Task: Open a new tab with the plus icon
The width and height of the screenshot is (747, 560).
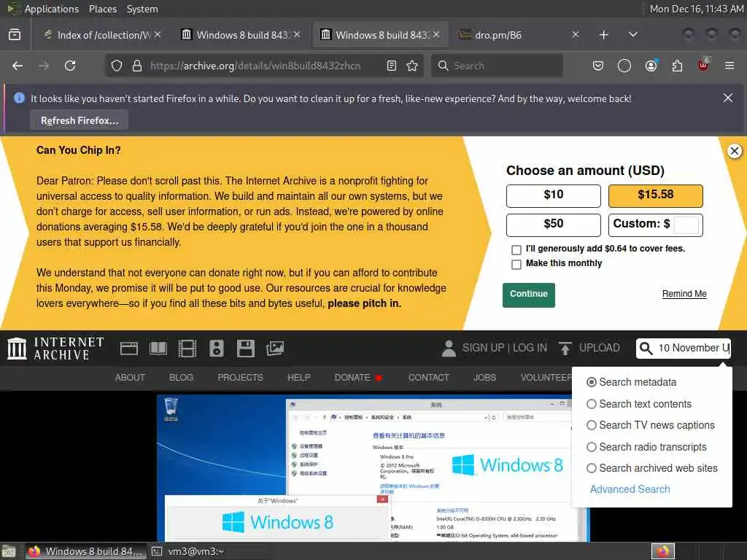Action: coord(603,35)
